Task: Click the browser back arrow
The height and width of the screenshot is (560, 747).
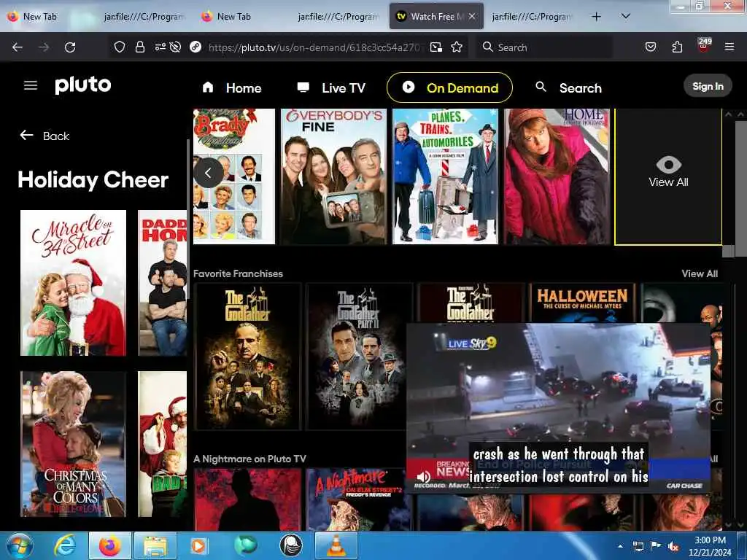Action: pos(18,47)
